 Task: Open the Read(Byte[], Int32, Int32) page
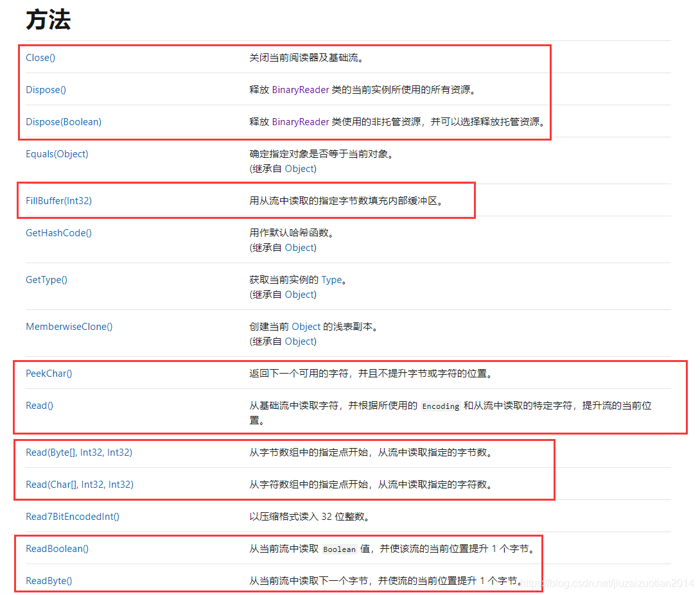(x=79, y=453)
